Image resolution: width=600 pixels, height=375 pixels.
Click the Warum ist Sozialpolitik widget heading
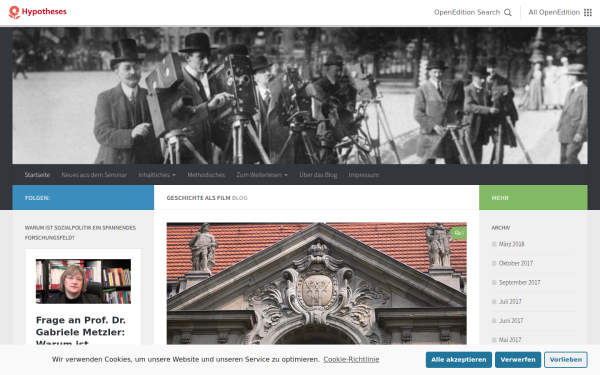click(x=80, y=233)
